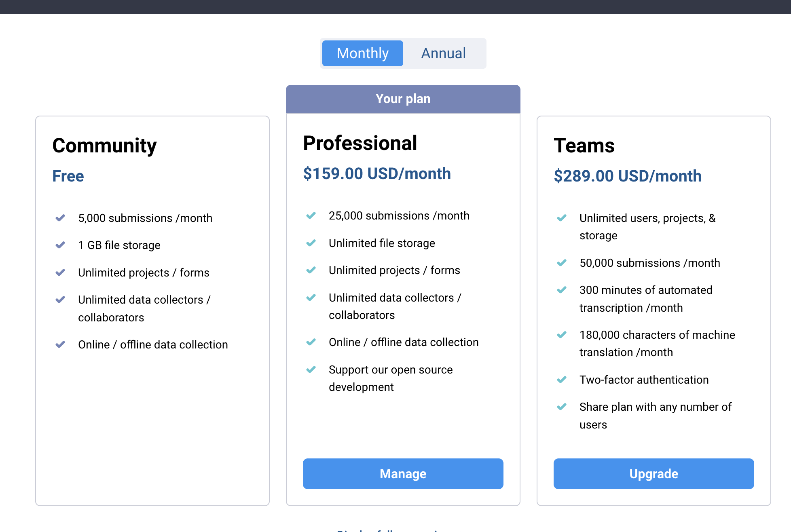
Task: Click the Community plan heading
Action: click(104, 146)
